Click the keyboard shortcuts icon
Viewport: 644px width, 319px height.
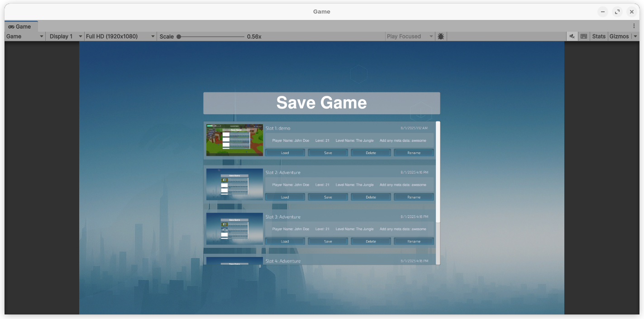584,36
